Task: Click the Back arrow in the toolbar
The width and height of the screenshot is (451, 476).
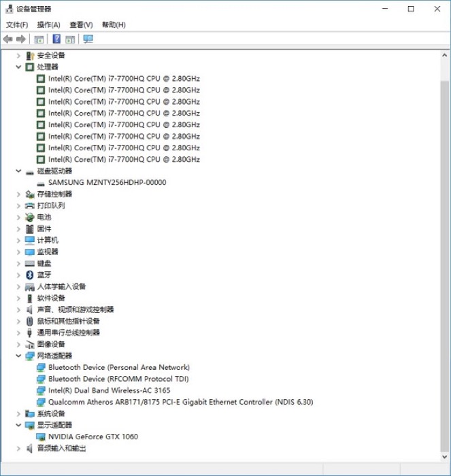Action: tap(8, 39)
